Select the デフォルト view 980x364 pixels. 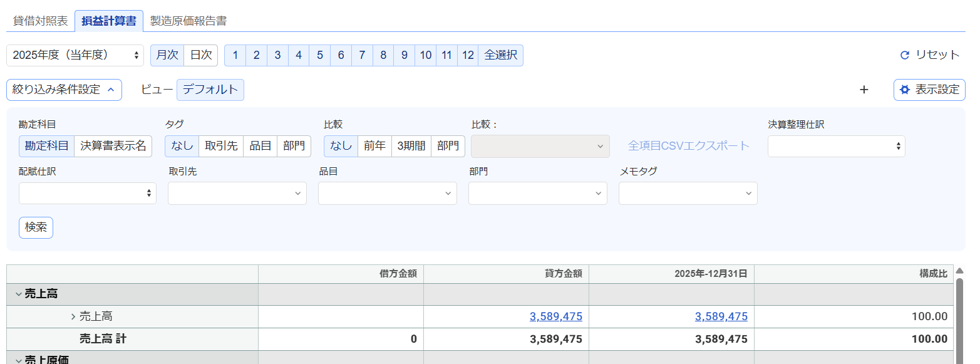point(210,90)
